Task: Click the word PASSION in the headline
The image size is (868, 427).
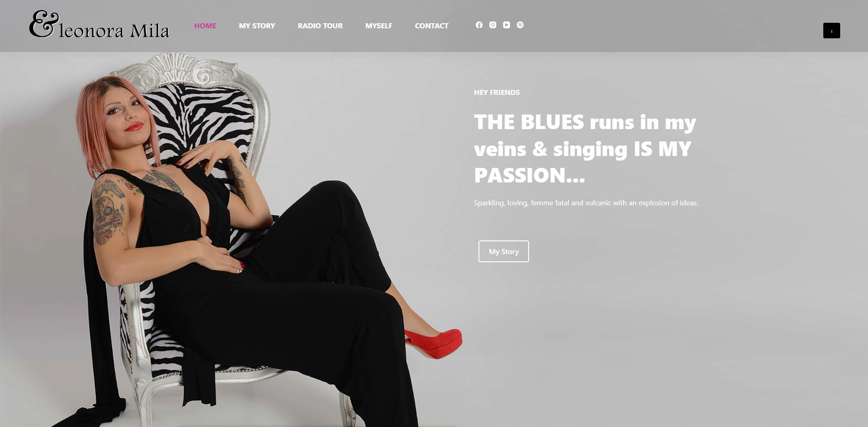Action: pyautogui.click(x=520, y=176)
